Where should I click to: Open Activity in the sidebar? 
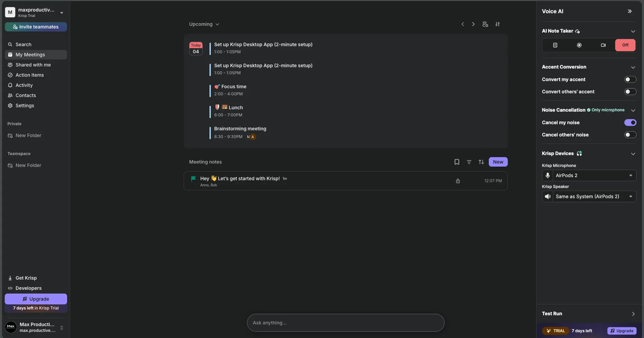coord(36,85)
